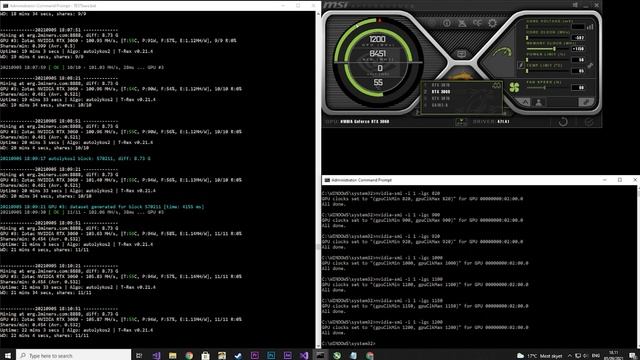Open Adobe After Effects from the taskbar
This screenshot has height=360, width=640.
(287, 356)
